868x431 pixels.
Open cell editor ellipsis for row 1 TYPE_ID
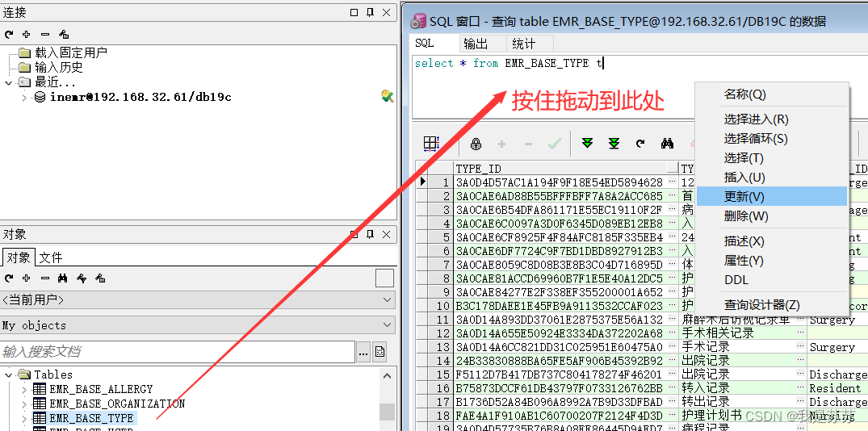pos(673,182)
